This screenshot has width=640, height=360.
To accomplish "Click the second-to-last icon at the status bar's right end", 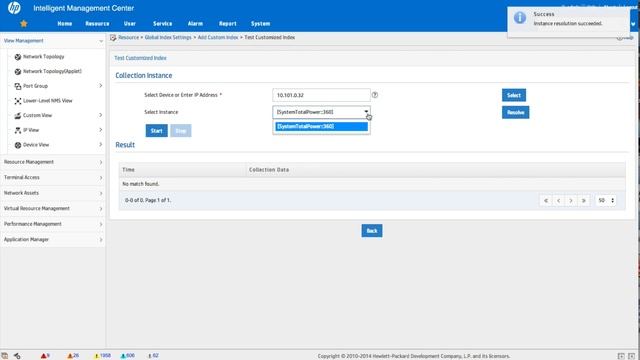I will (621, 356).
